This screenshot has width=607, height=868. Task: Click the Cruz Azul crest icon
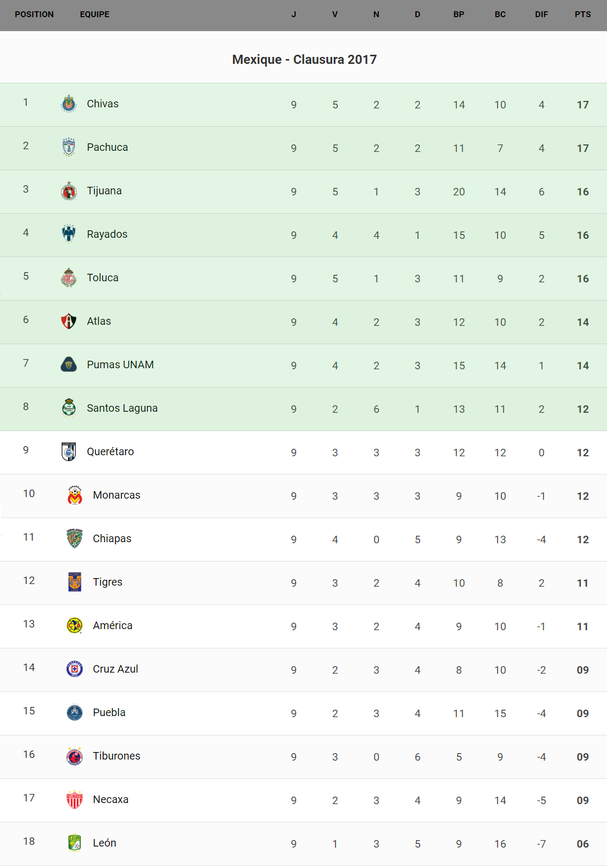point(75,669)
